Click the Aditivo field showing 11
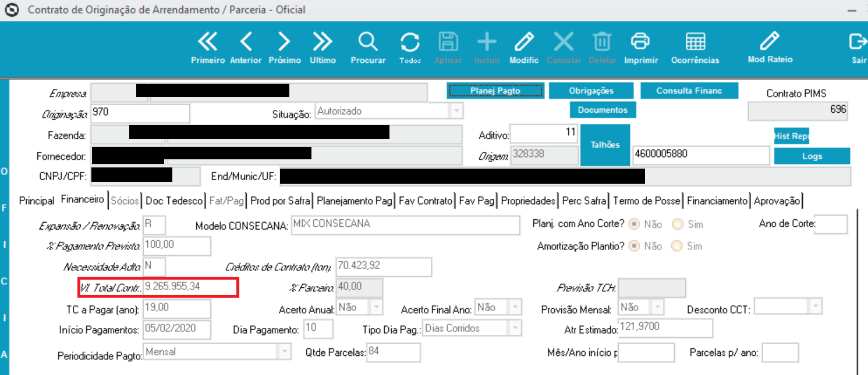 (544, 134)
